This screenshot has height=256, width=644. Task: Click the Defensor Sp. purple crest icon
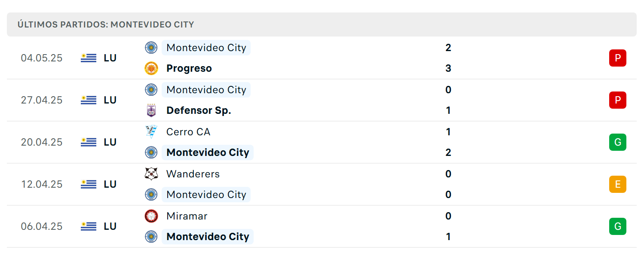coord(151,110)
